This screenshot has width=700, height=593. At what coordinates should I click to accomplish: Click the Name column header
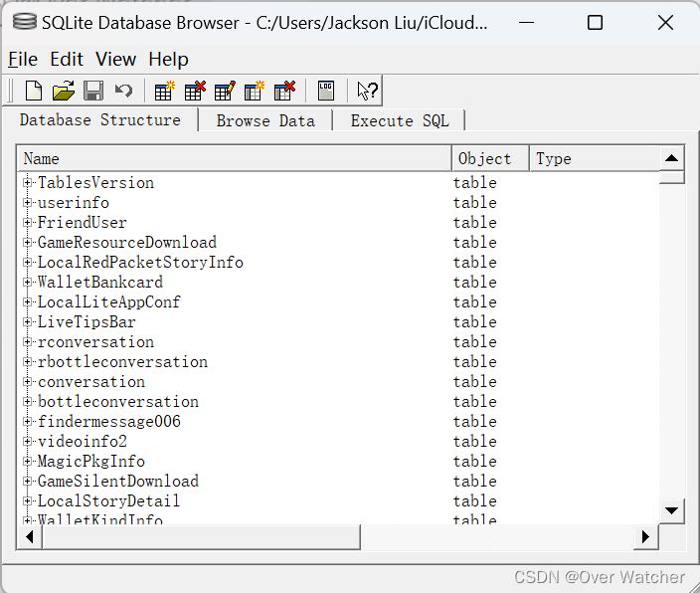[x=235, y=158]
